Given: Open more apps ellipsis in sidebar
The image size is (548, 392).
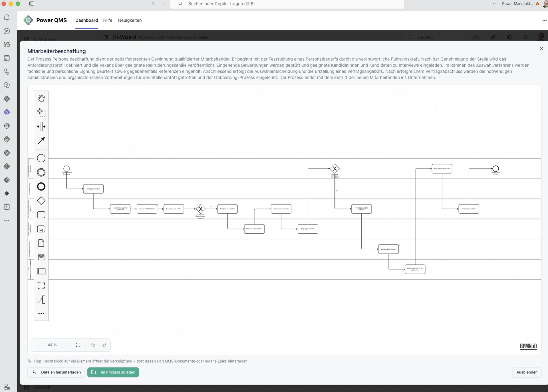Looking at the screenshot, I should coord(7,221).
